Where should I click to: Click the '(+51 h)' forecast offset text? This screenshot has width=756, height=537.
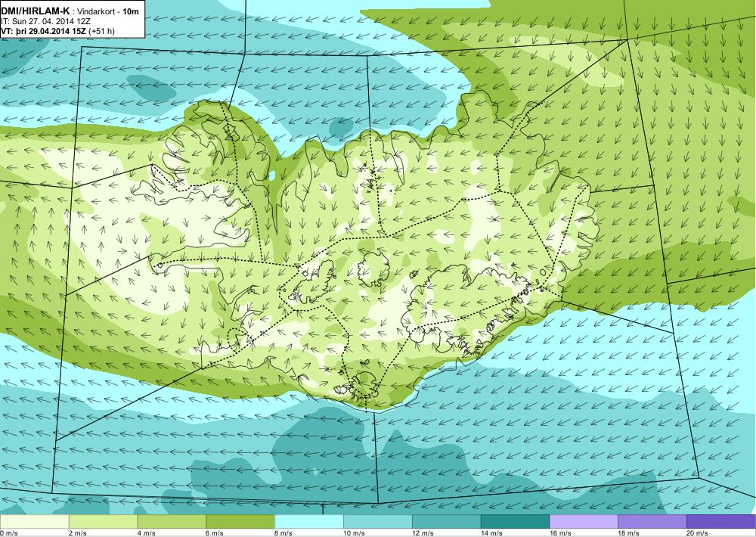click(101, 31)
